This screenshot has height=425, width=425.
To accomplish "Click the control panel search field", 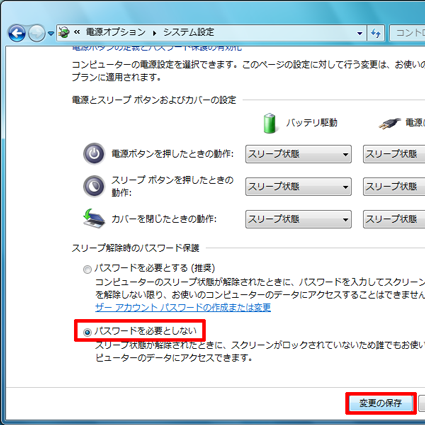I will [407, 33].
